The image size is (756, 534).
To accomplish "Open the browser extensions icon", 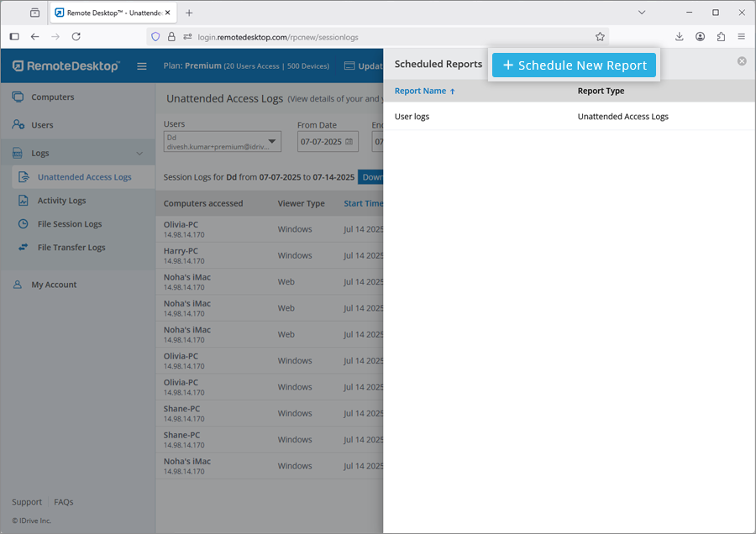I will coord(721,37).
